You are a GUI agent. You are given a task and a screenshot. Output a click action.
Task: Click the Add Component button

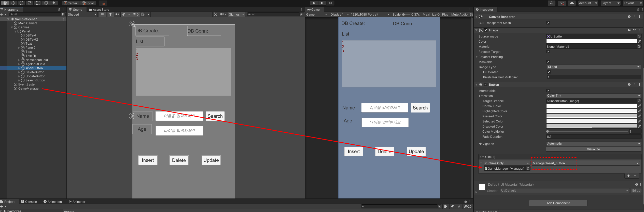point(558,203)
